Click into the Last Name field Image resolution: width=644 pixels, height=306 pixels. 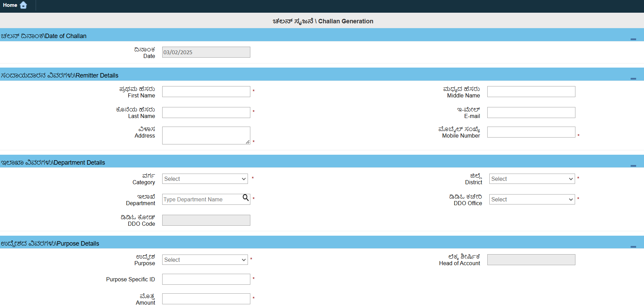tap(206, 113)
